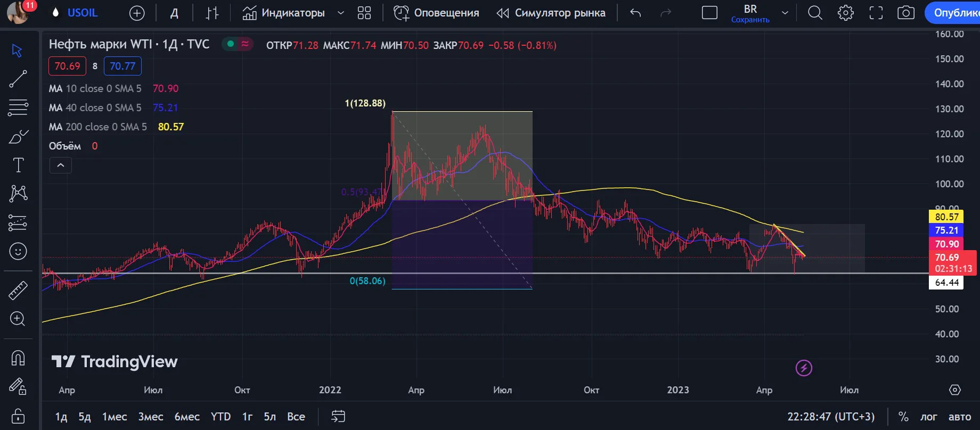The image size is (980, 430).
Task: Enter fullscreen mode
Action: [x=876, y=13]
